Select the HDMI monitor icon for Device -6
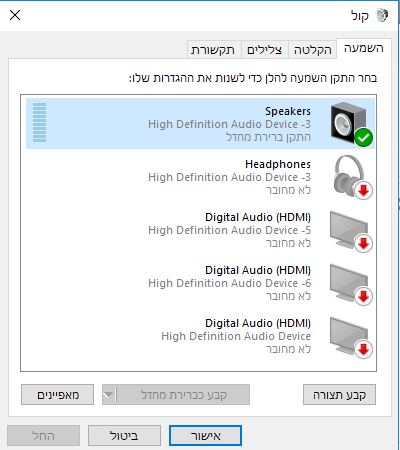This screenshot has height=450, width=400. coord(349,282)
